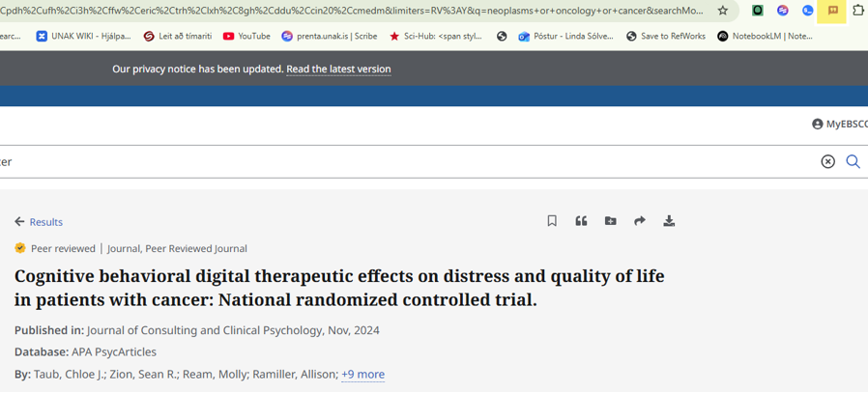Open the browser extensions puzzle icon
Image resolution: width=868 pixels, height=393 pixels.
(858, 10)
